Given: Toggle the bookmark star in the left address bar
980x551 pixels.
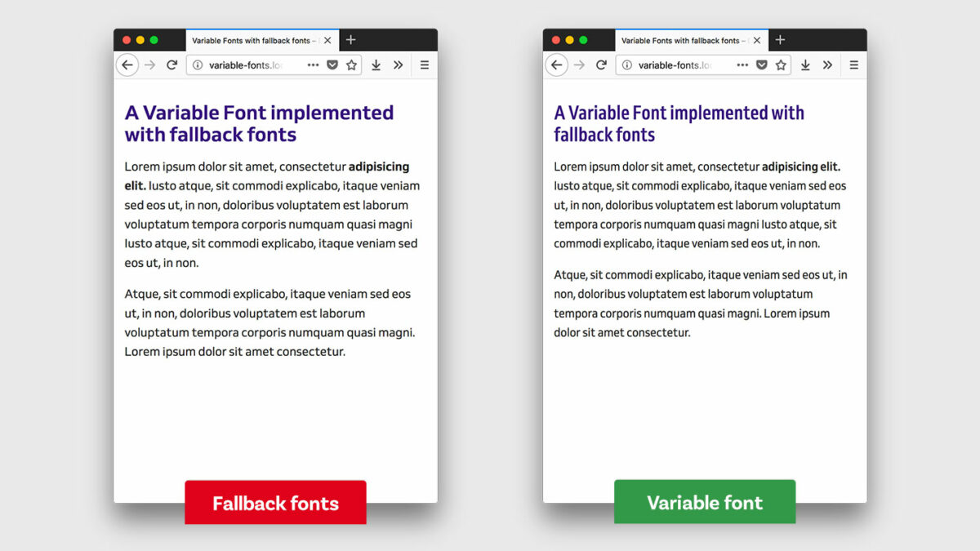Looking at the screenshot, I should pyautogui.click(x=351, y=64).
